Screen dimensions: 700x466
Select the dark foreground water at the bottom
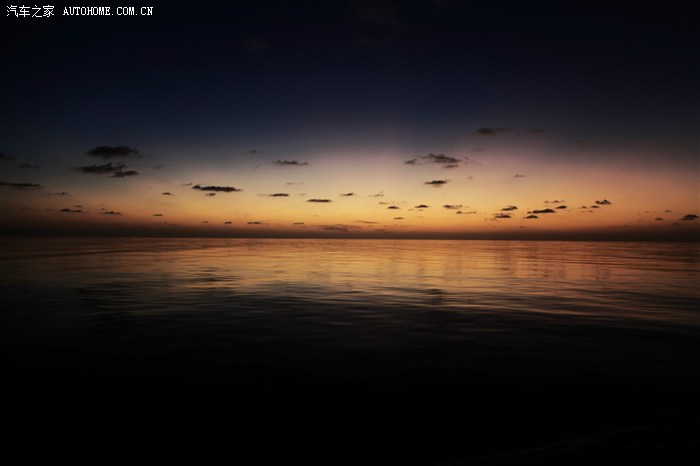350,410
